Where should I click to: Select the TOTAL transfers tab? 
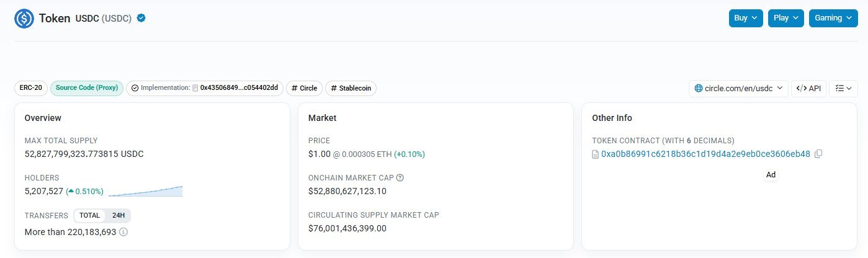pyautogui.click(x=89, y=216)
